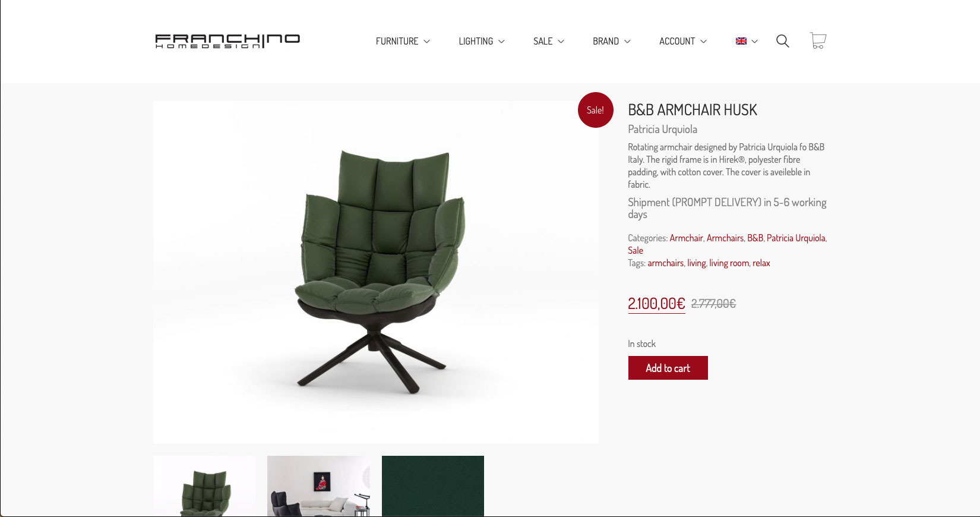Click the living room tag
The height and width of the screenshot is (517, 980).
click(729, 263)
